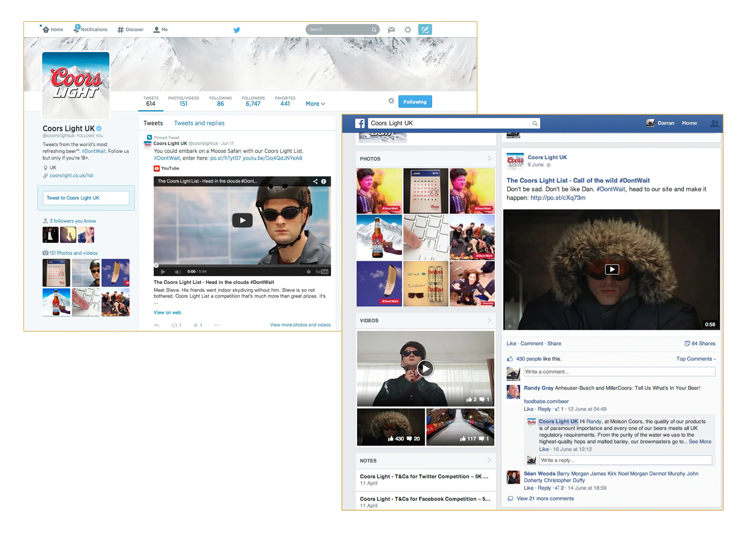756x535 pixels.
Task: Open post privacy gear beside 9 June
Action: tap(549, 165)
